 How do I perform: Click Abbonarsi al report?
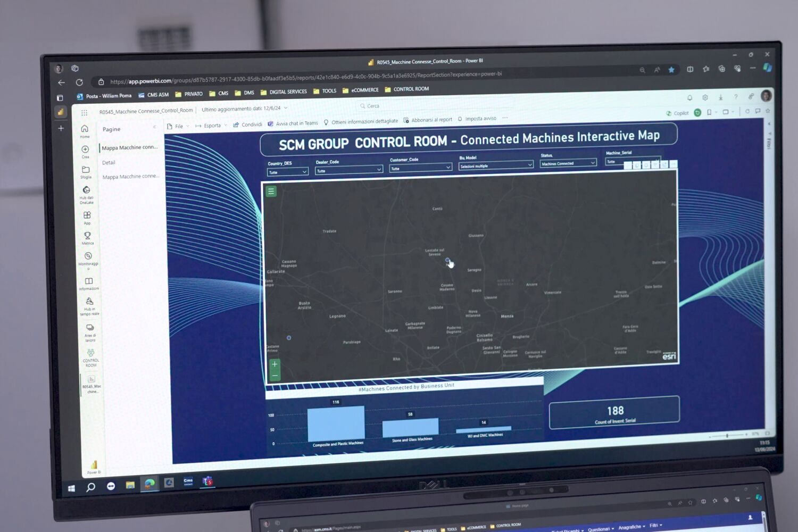(428, 120)
